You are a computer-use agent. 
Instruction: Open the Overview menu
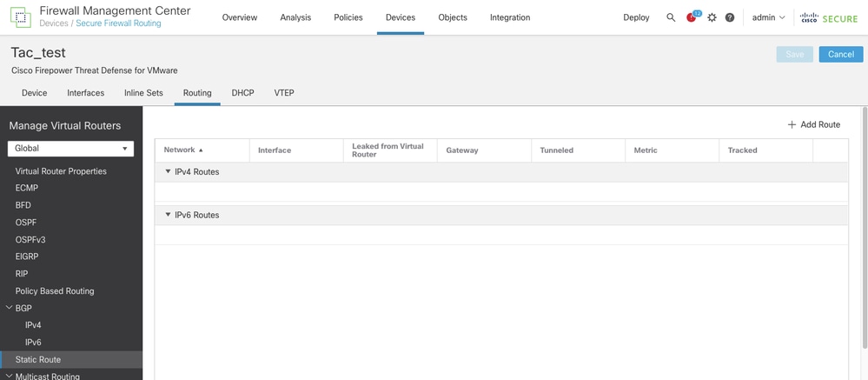(x=240, y=17)
